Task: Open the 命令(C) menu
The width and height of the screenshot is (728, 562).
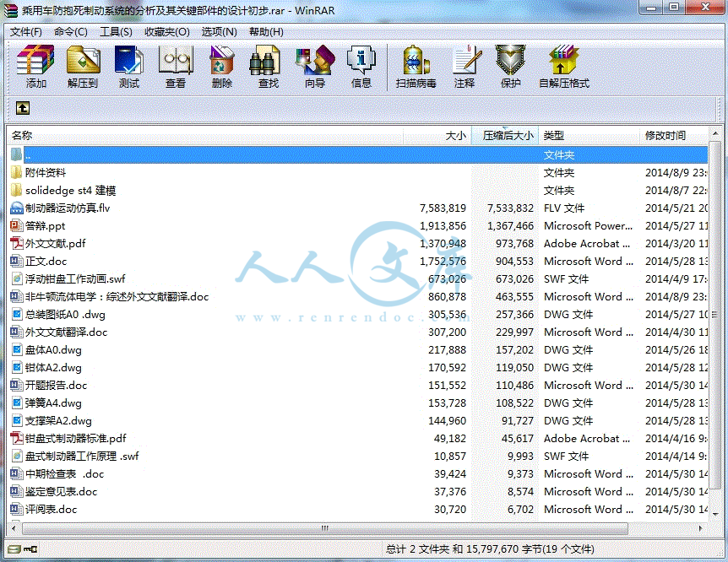Action: coord(71,31)
